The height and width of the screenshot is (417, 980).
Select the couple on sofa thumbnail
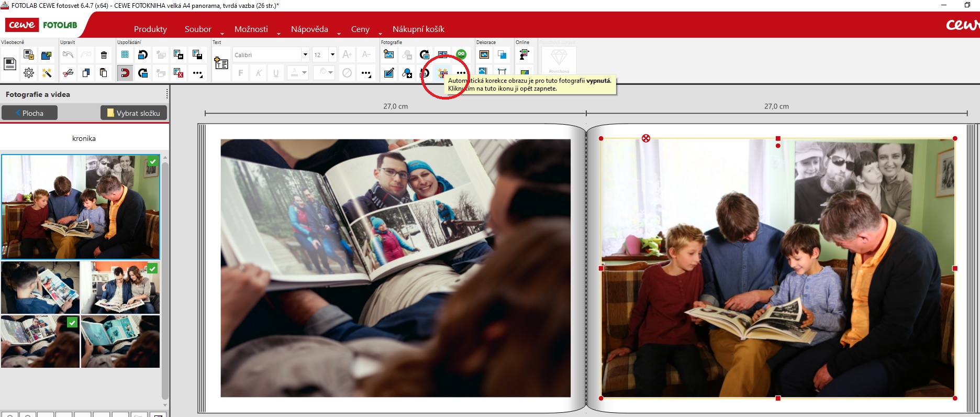pos(120,288)
